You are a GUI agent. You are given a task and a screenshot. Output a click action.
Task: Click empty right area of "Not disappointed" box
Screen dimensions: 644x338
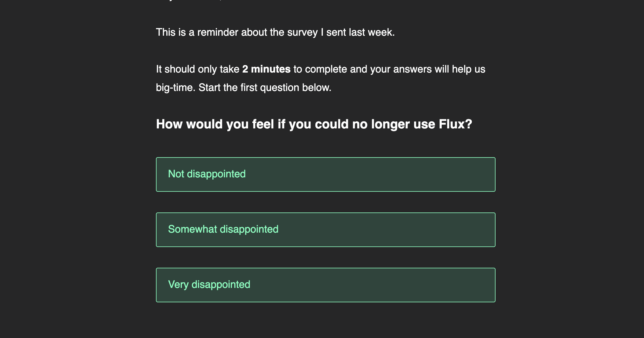point(403,174)
